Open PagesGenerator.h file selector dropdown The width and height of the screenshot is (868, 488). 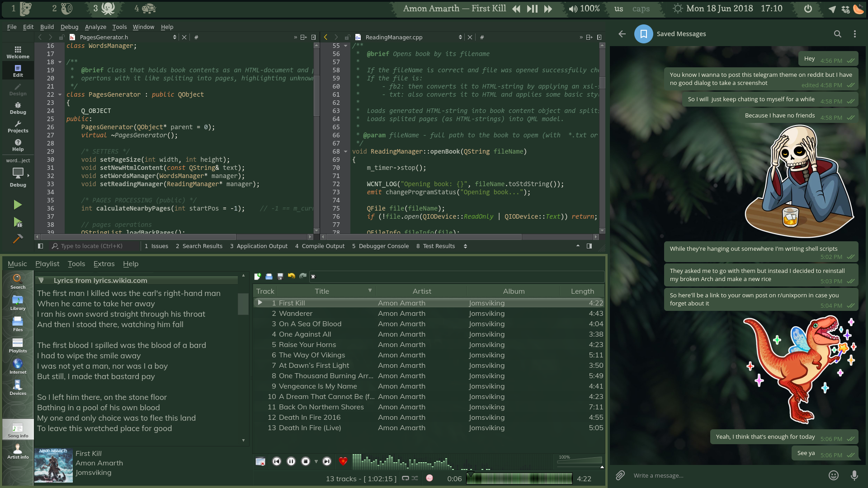click(175, 38)
